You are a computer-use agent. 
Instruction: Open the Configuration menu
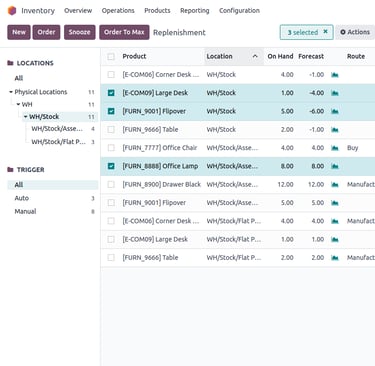[x=239, y=11]
